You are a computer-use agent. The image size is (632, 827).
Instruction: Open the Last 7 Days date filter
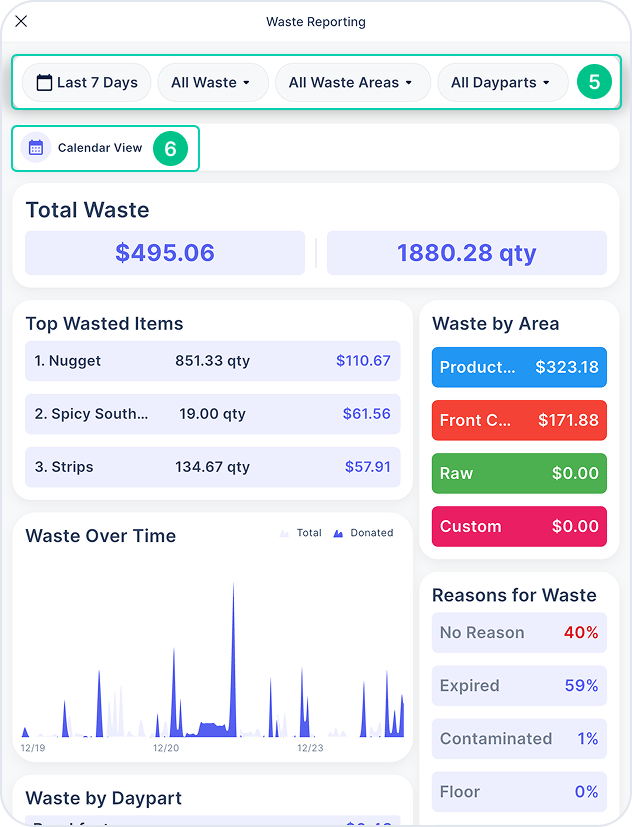(87, 82)
